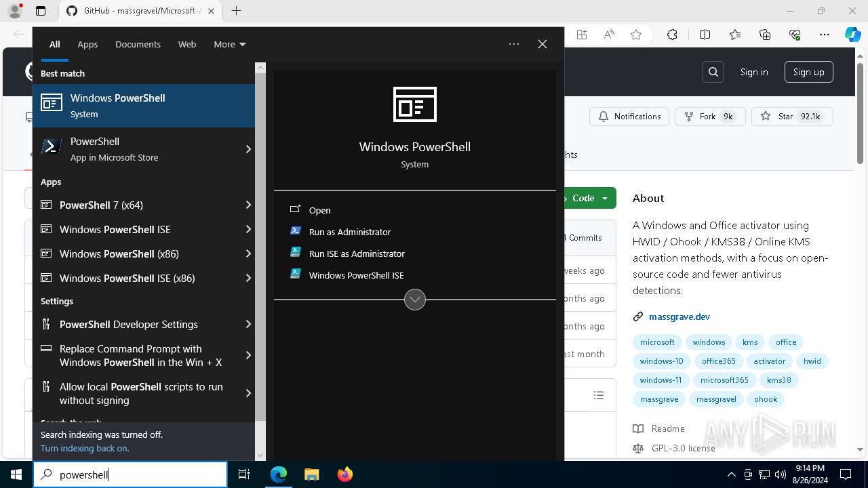Open Firefox from taskbar

click(x=344, y=474)
